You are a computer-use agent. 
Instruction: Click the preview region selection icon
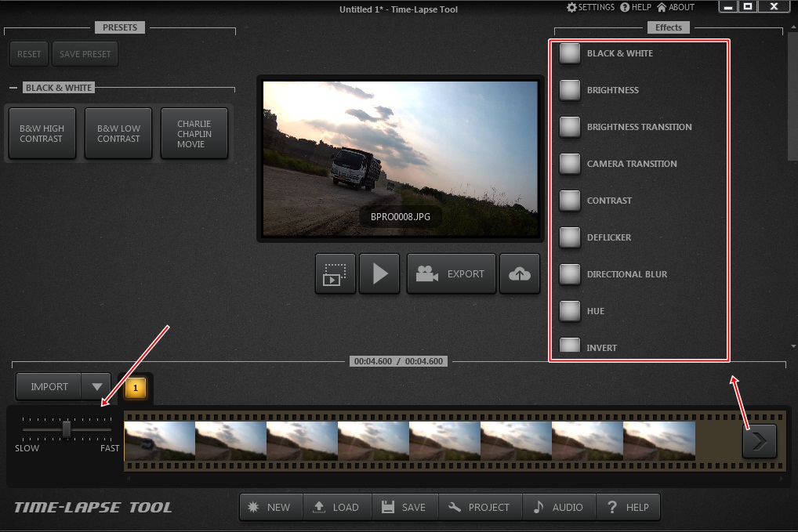335,273
